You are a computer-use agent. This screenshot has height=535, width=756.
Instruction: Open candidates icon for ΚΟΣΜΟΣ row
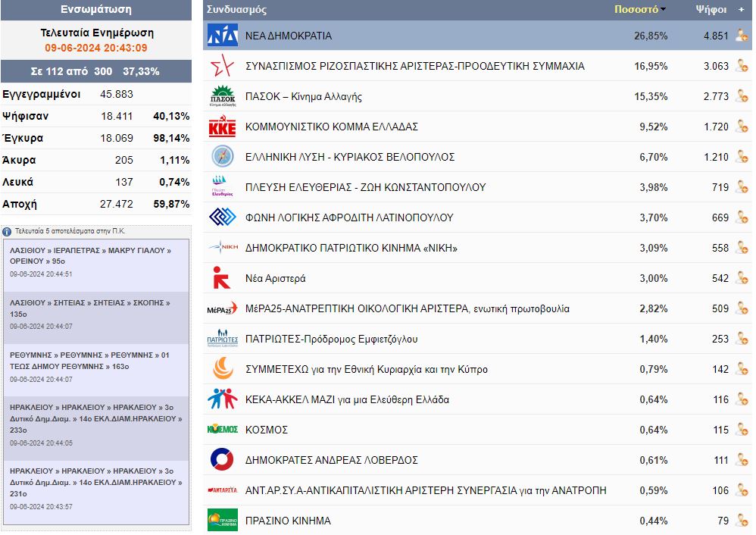pos(742,430)
